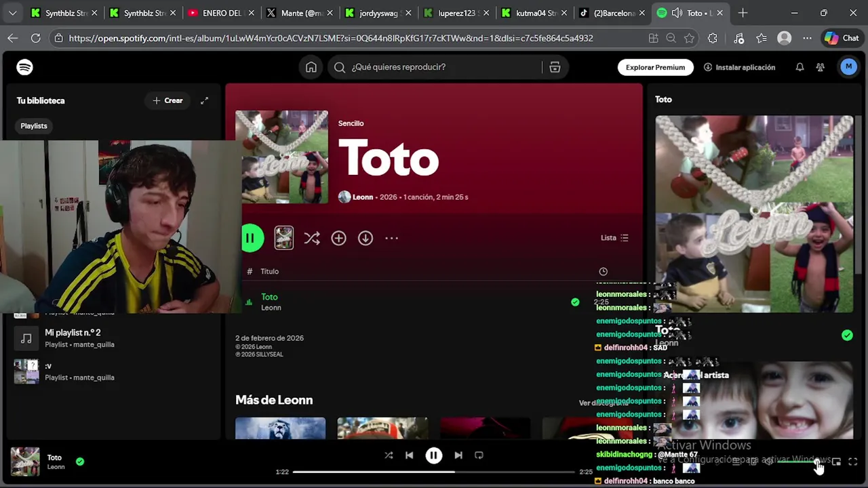Image resolution: width=868 pixels, height=488 pixels.
Task: Click large artwork in right panel
Action: tap(754, 214)
